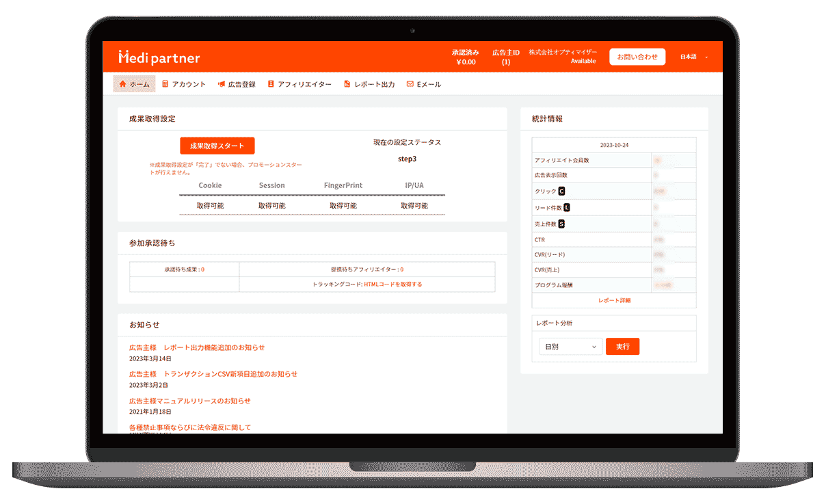This screenshot has width=826, height=504.
Task: Open the レポート詳細 link
Action: tap(614, 300)
